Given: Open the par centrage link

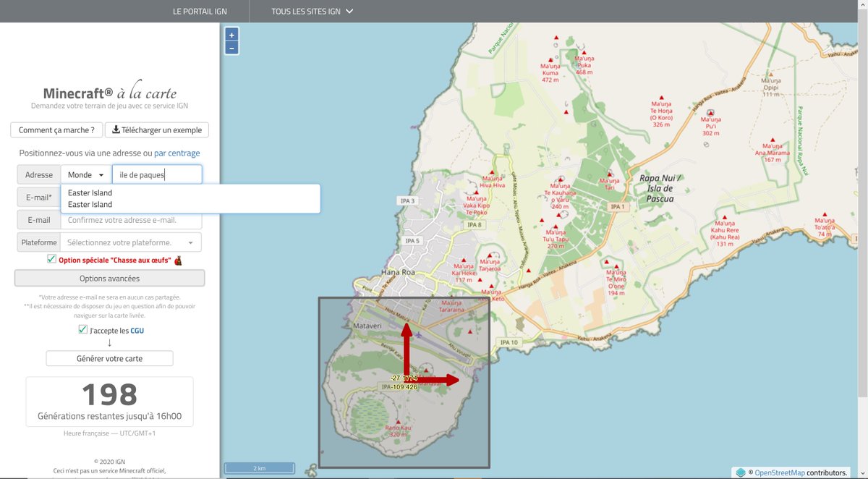Looking at the screenshot, I should [x=177, y=153].
